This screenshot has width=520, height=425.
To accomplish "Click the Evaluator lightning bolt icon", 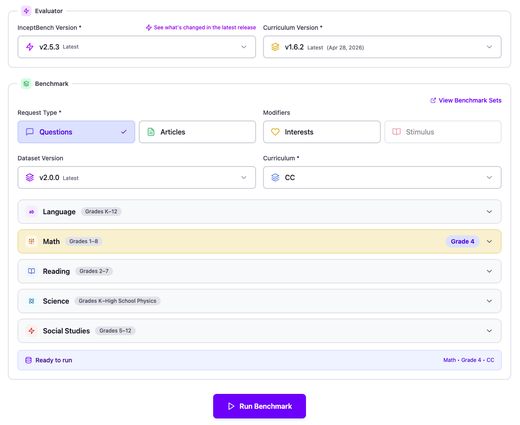I will [26, 11].
